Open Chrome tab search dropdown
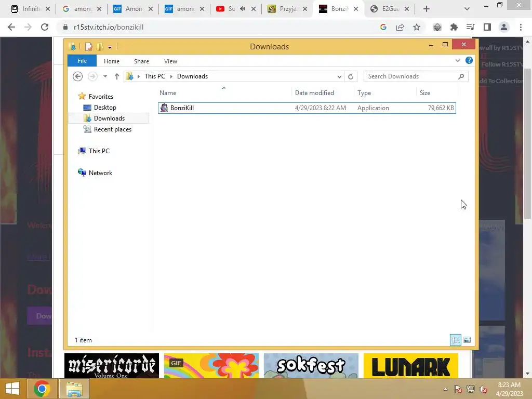Viewport: 532px width, 399px height. pyautogui.click(x=467, y=9)
